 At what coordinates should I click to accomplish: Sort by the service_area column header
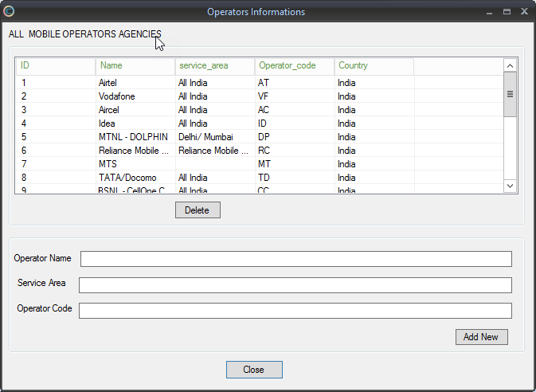point(215,66)
